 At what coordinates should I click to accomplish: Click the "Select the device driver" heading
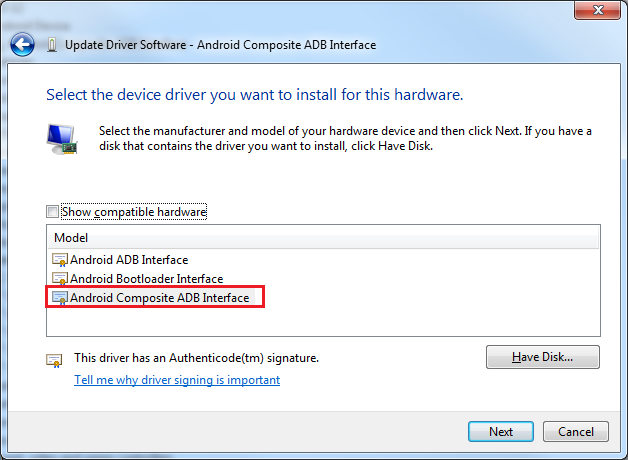[254, 95]
